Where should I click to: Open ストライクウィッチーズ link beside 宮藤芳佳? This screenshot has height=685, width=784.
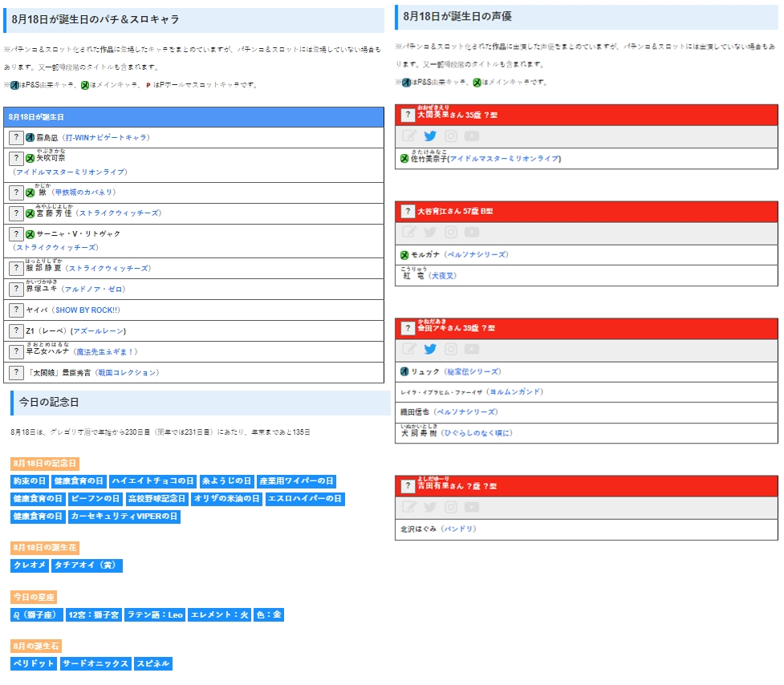pos(119,213)
